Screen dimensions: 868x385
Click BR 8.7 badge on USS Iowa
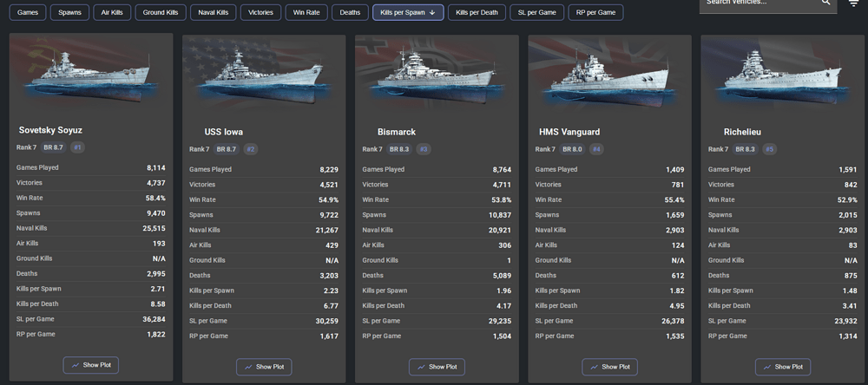[x=226, y=149]
